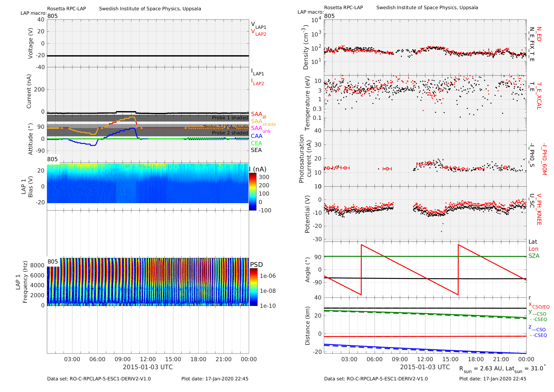
Task: Click the red Lon legend label
Action: coord(533,249)
